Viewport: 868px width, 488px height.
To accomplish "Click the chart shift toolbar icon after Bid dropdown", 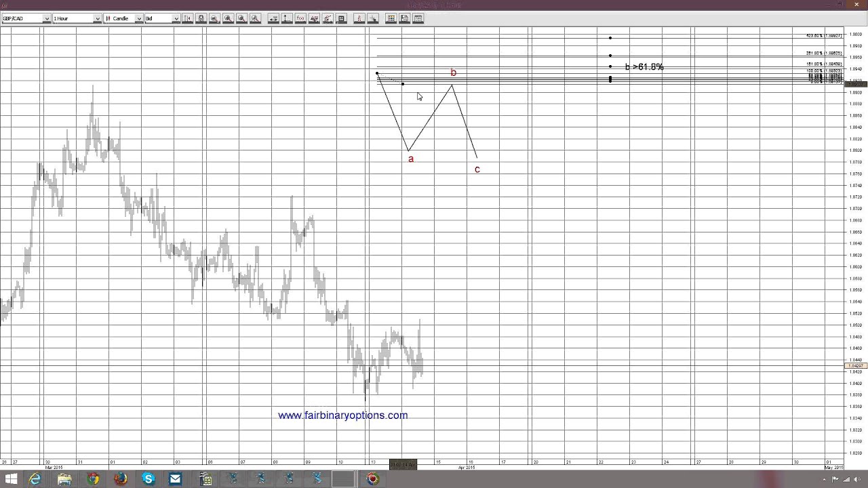I will point(187,18).
